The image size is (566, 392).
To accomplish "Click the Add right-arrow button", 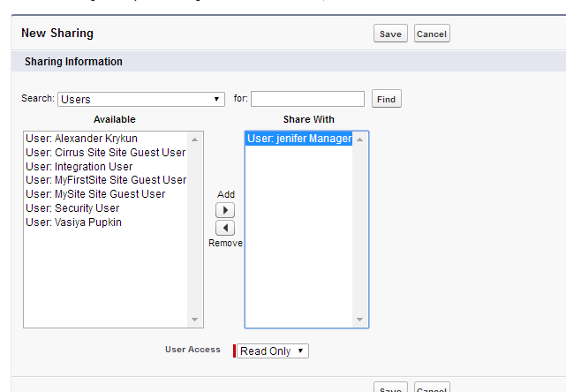I will tap(225, 210).
